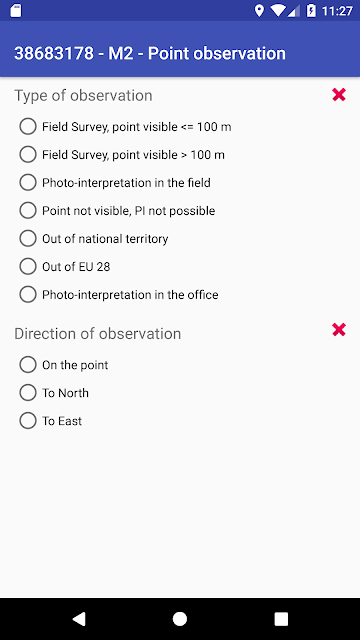The width and height of the screenshot is (360, 640).
Task: Tap the location pin status icon
Action: (259, 11)
